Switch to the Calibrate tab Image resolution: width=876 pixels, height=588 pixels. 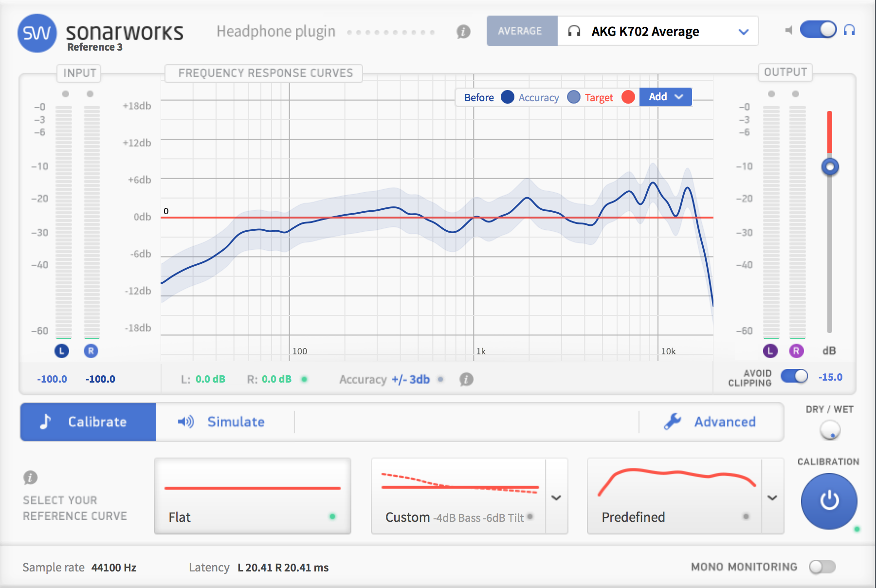point(88,422)
